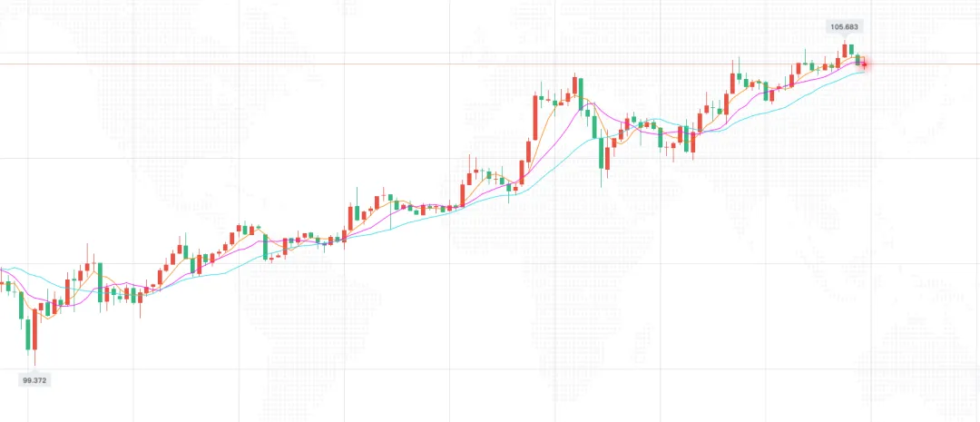
Task: Click the horizontal orange current-price line
Action: (x=490, y=64)
